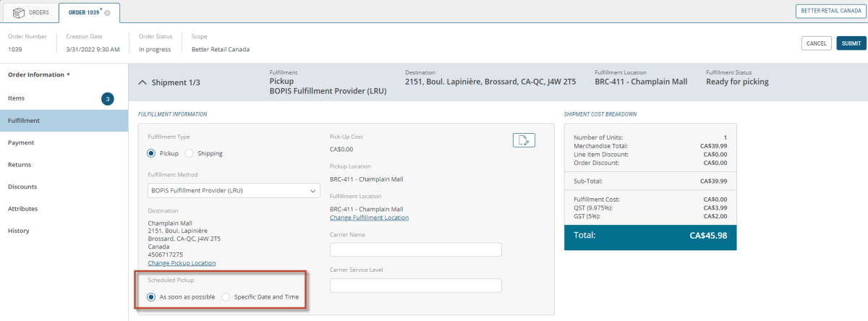This screenshot has width=868, height=321.
Task: Select the Pickup fulfillment type
Action: [151, 153]
